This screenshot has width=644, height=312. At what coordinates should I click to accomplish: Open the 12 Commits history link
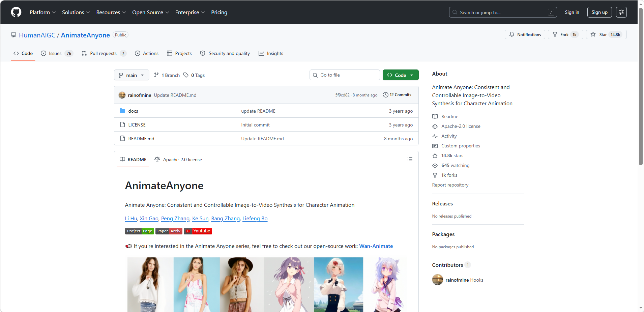click(x=397, y=95)
